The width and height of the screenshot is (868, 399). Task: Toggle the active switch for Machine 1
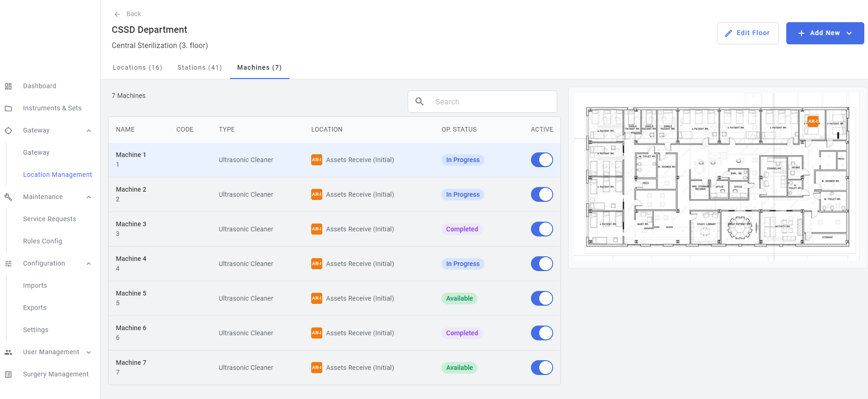542,160
